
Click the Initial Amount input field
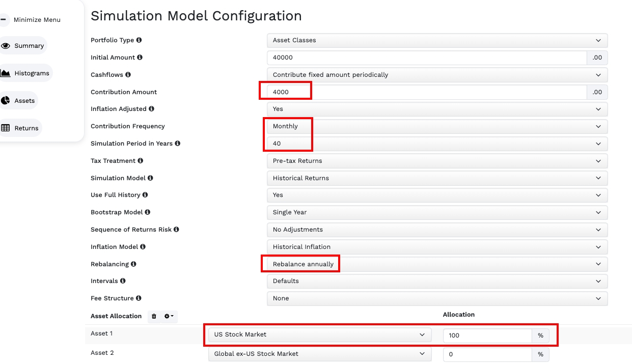pyautogui.click(x=427, y=58)
